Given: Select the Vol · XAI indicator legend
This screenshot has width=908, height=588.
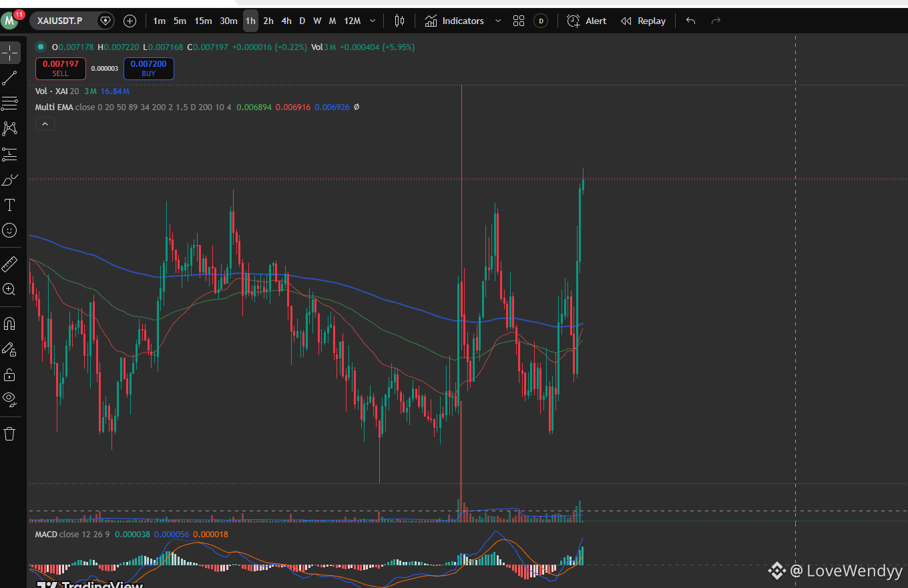Looking at the screenshot, I should point(57,91).
